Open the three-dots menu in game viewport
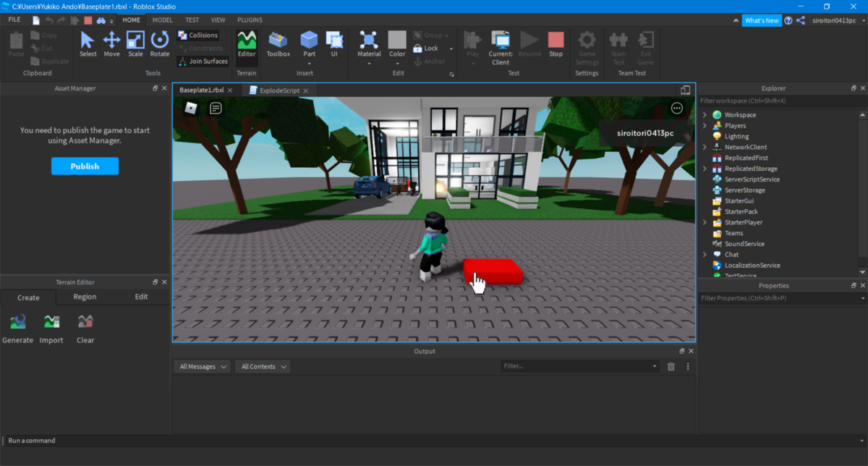 [677, 108]
